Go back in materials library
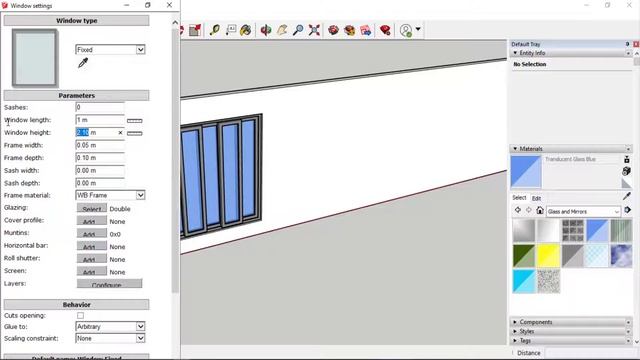This screenshot has height=360, width=640. tap(518, 210)
